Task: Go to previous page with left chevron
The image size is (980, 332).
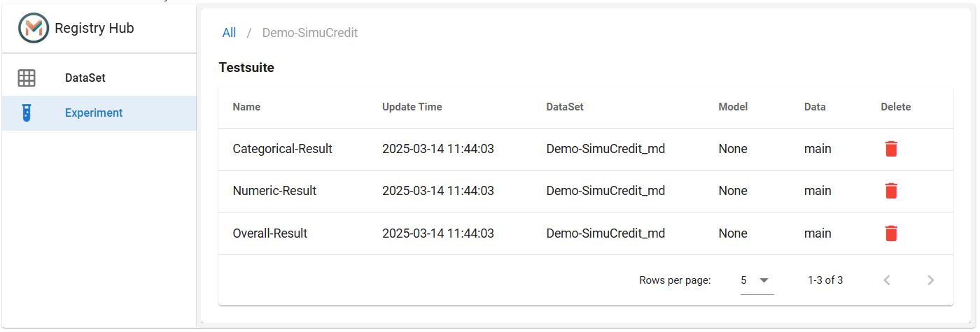Action: [887, 280]
